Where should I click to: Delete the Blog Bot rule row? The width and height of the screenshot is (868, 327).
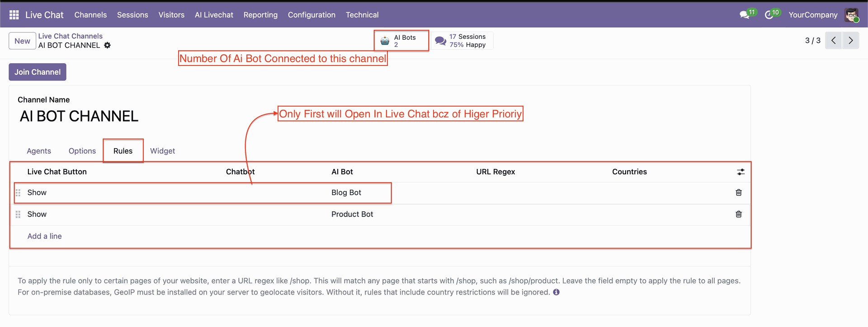(739, 192)
